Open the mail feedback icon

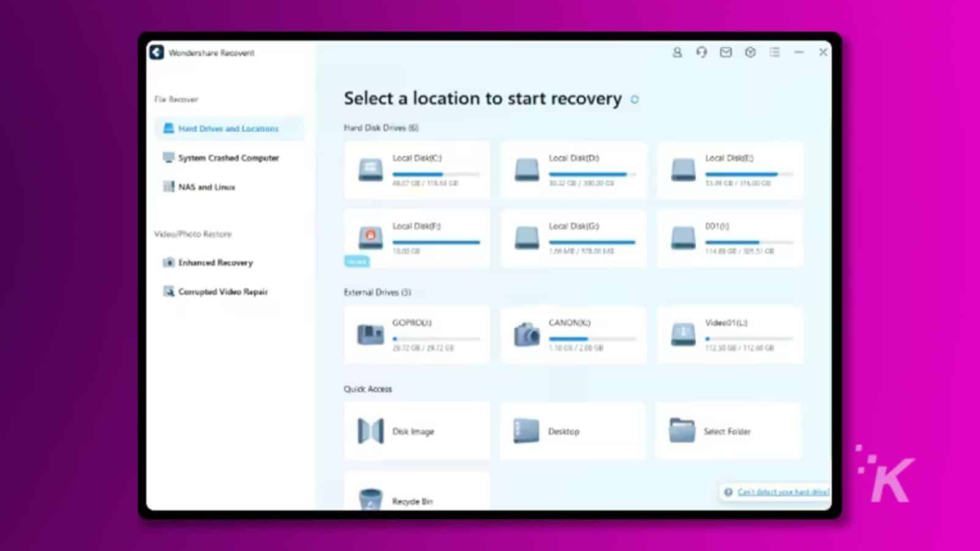(726, 53)
